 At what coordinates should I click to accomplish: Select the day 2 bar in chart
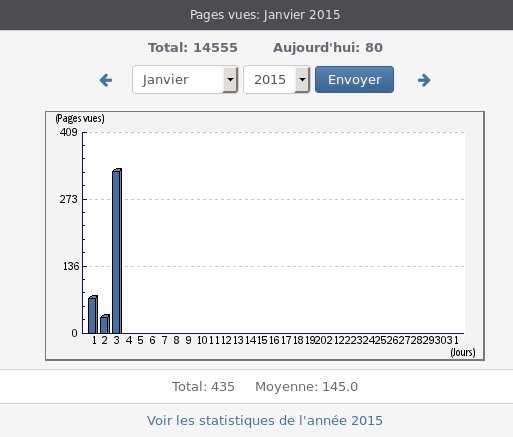tap(105, 324)
